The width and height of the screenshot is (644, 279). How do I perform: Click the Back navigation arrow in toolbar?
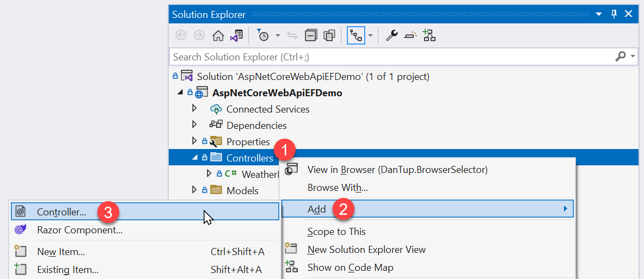click(x=180, y=36)
